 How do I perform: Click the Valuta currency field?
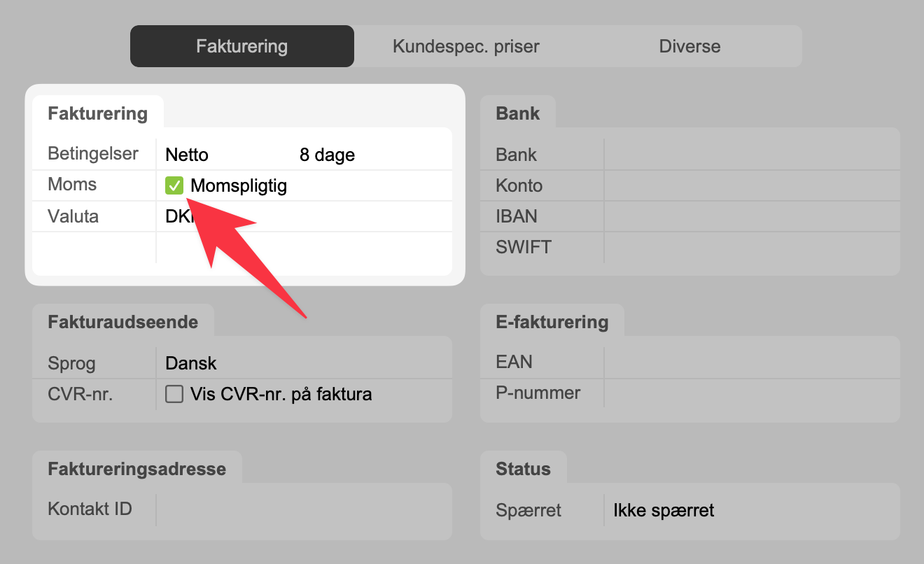175,217
